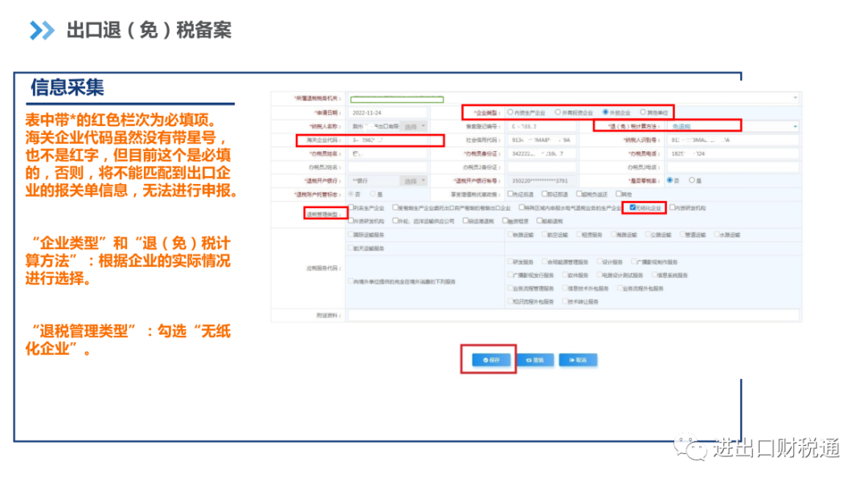Check the 研发服务 checkbox
Viewport: 868px width, 486px height.
click(510, 262)
